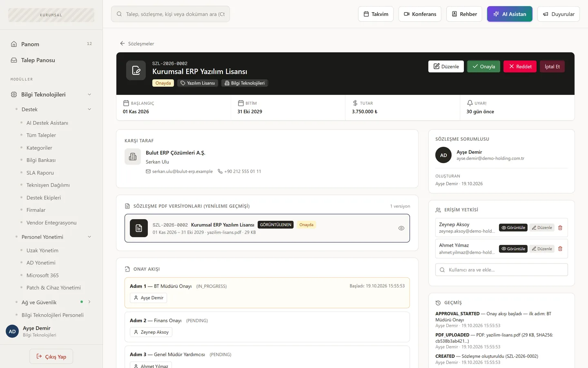Collapse the Destek submenu
The width and height of the screenshot is (588, 368).
89,109
